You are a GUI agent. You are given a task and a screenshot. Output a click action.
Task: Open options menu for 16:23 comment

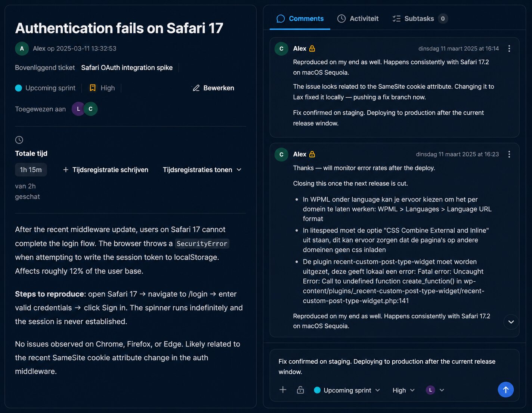[x=509, y=154]
